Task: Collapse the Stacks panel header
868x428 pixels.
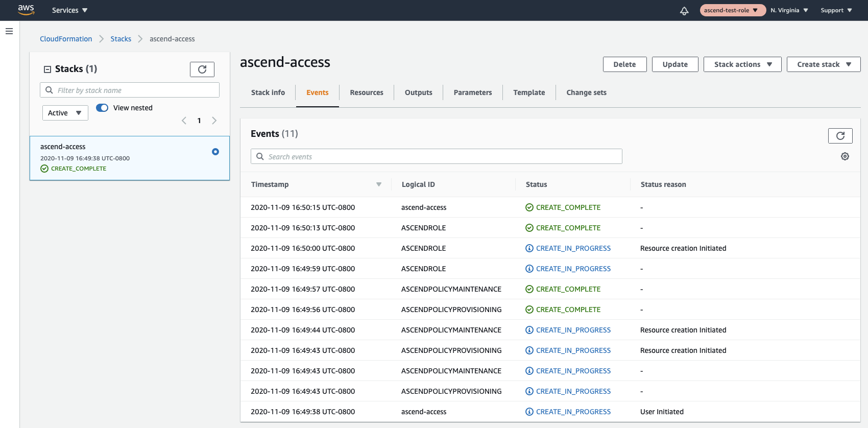Action: coord(47,69)
